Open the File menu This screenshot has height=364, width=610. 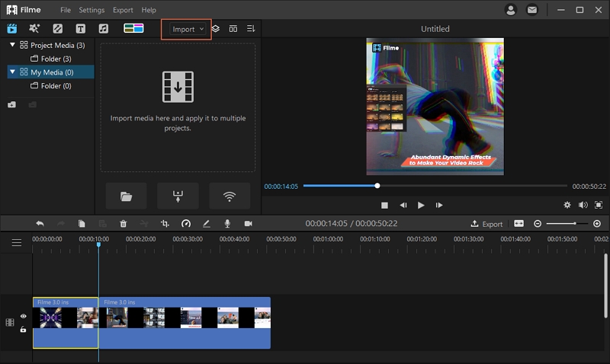pyautogui.click(x=66, y=10)
